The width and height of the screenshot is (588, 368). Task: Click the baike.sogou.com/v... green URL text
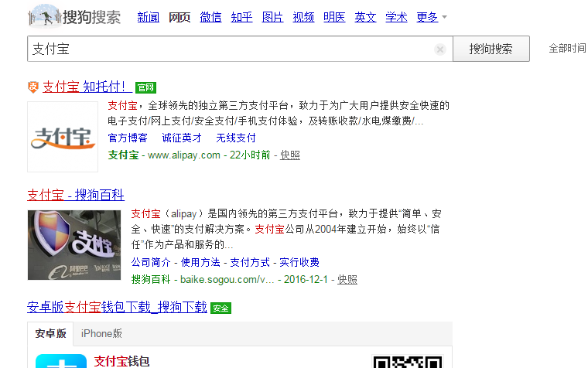227,280
